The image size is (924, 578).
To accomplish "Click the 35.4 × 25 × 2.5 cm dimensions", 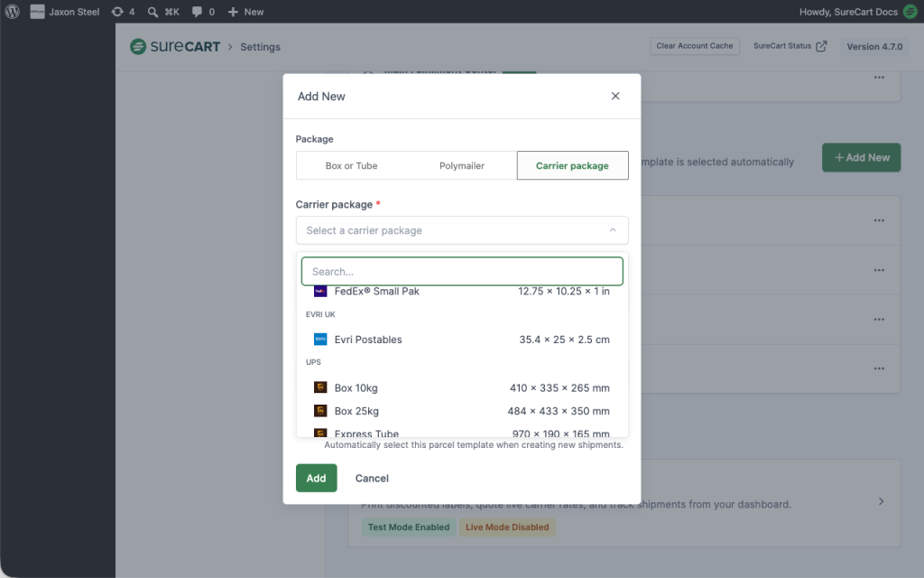I will [x=564, y=340].
